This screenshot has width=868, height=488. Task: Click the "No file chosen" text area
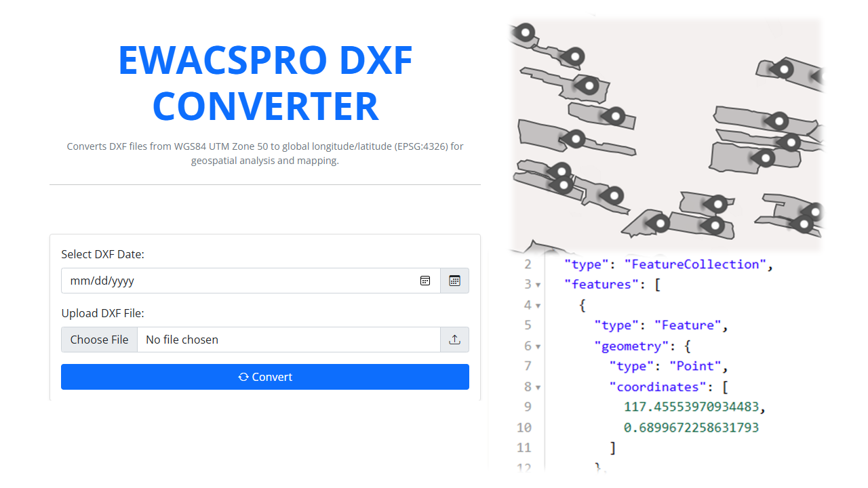coord(182,340)
